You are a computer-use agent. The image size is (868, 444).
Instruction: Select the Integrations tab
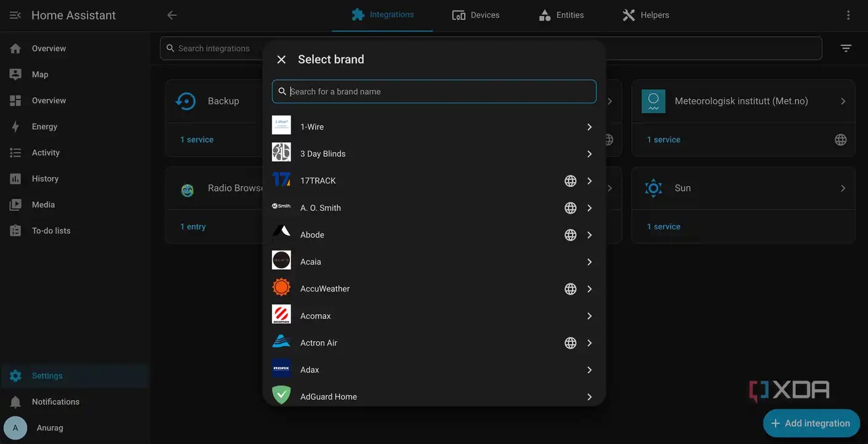coord(382,15)
